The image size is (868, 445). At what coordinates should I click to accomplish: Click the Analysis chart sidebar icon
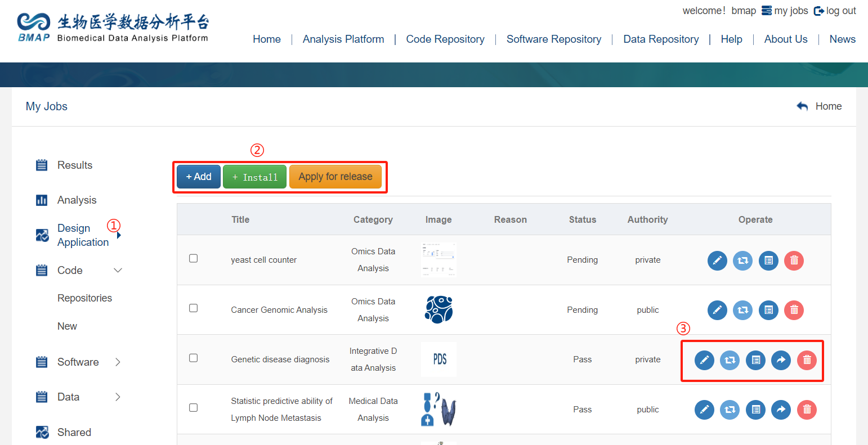pos(42,200)
